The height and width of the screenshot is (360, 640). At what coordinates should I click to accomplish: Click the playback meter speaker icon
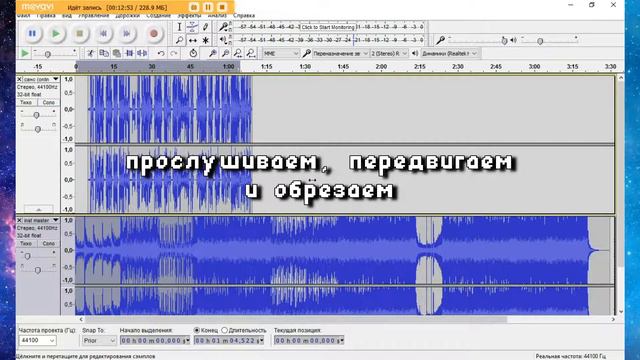pyautogui.click(x=223, y=40)
